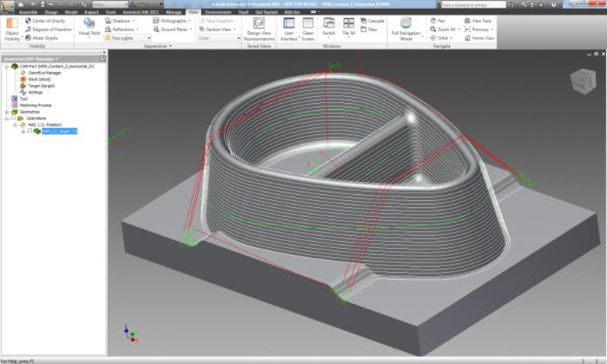The width and height of the screenshot is (607, 364).
Task: Click the Object Visibility icon
Action: [x=12, y=24]
